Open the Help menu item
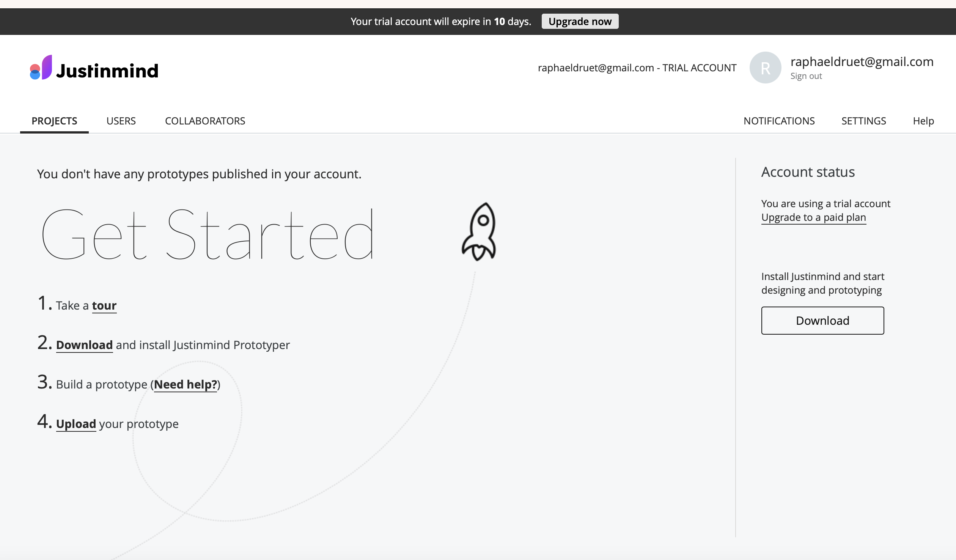This screenshot has height=560, width=956. [x=923, y=121]
